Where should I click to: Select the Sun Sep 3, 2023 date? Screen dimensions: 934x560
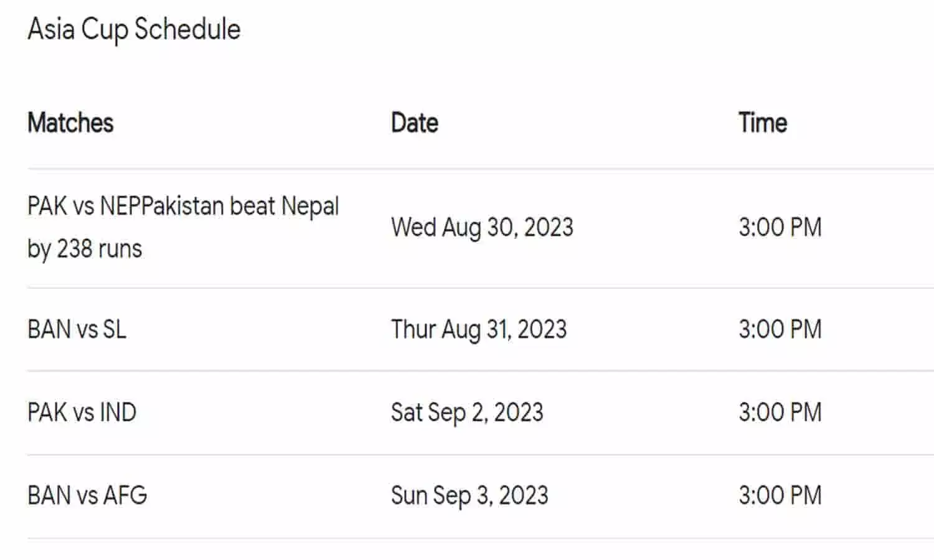[x=469, y=496]
